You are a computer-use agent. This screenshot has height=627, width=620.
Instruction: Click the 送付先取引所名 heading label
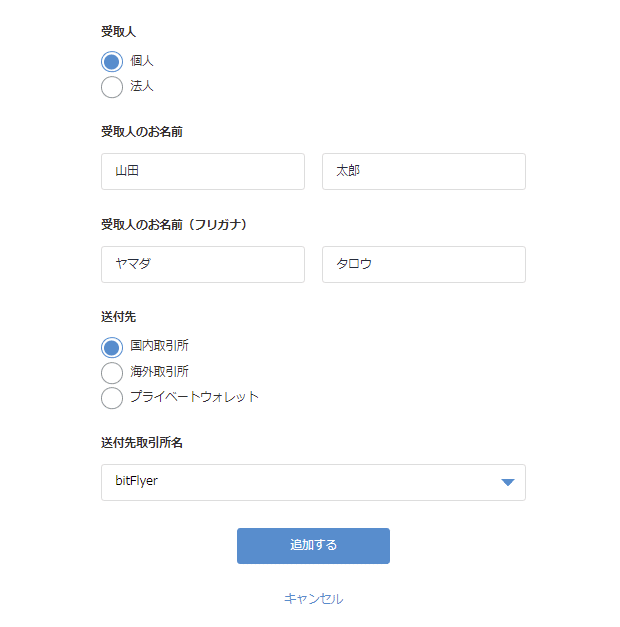[142, 443]
